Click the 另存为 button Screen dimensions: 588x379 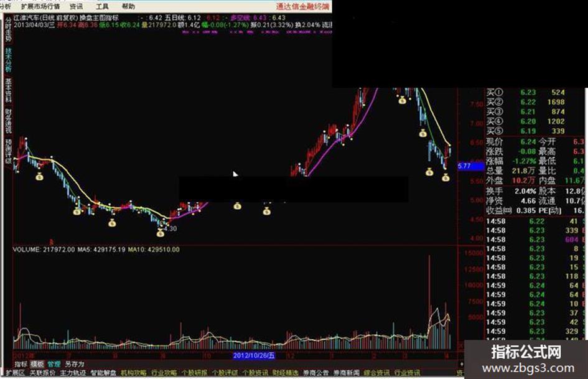(74, 364)
